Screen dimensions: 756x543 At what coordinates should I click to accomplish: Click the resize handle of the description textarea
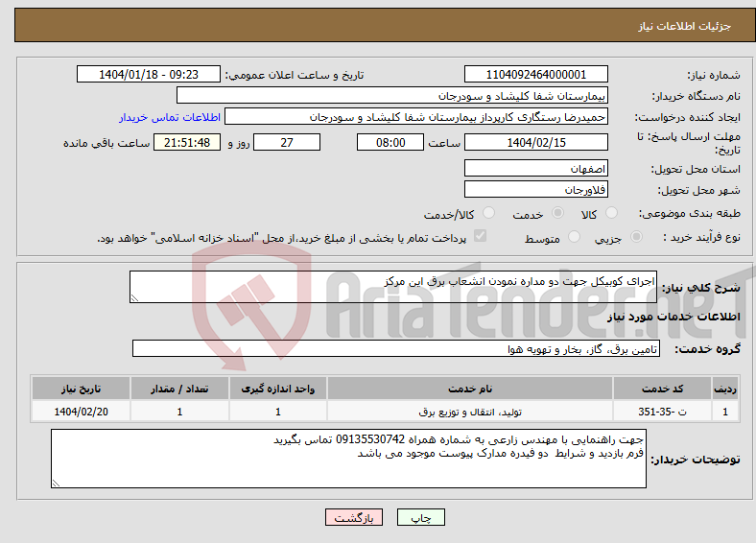click(134, 298)
